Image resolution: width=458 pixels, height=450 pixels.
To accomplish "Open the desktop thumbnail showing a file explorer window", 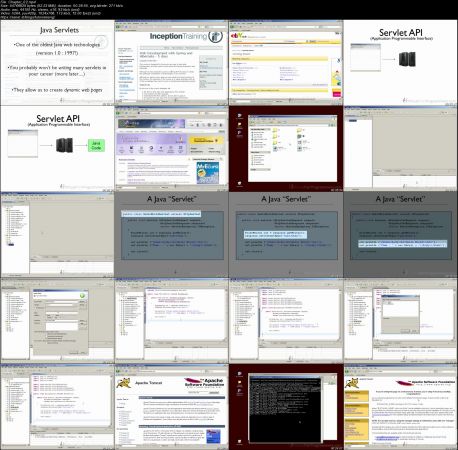I will pos(286,149).
